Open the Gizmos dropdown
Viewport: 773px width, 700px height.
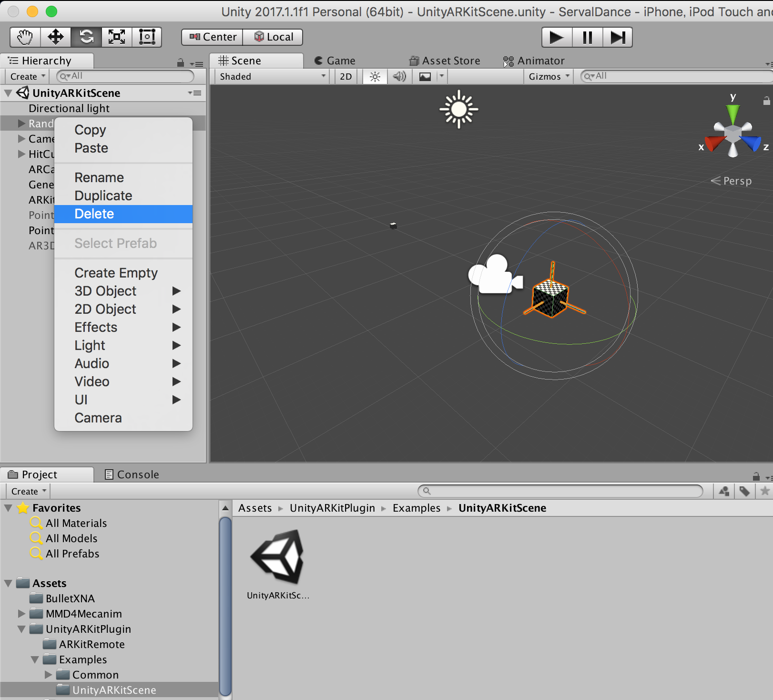[549, 76]
